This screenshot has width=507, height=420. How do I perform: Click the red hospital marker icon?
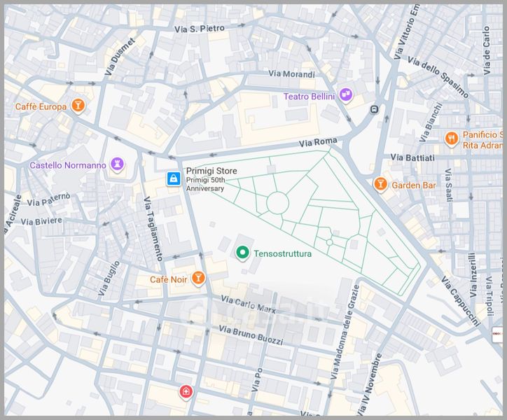click(186, 391)
